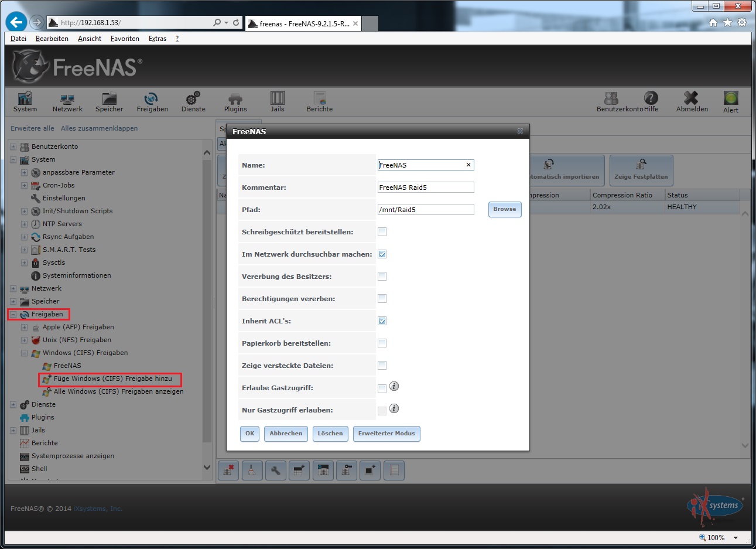
Task: Expand the Jails tree node
Action: (13, 430)
